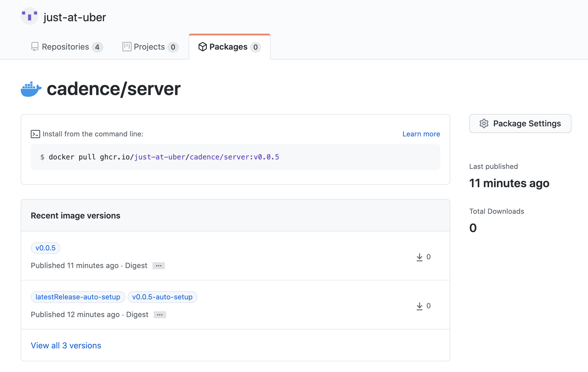The width and height of the screenshot is (588, 372).
Task: Open the v0.0.5 version tag
Action: (46, 248)
